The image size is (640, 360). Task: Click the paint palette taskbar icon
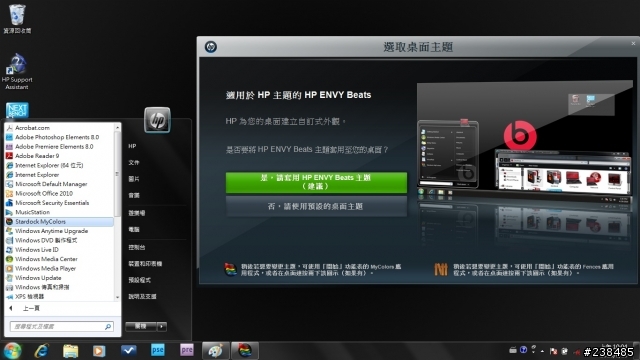216,351
